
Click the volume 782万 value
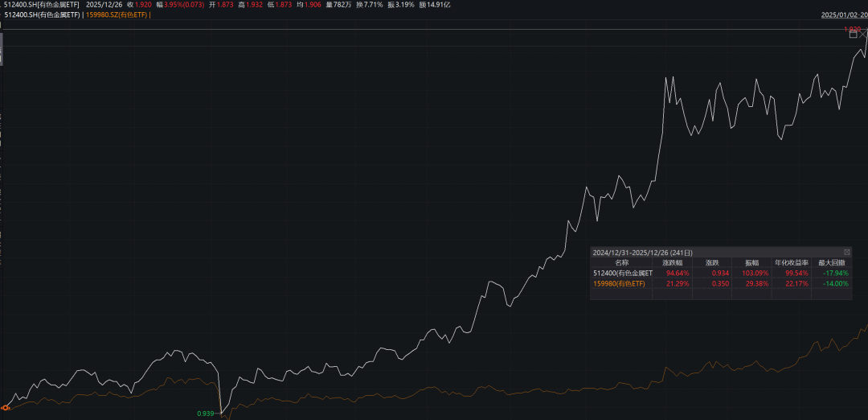point(342,5)
